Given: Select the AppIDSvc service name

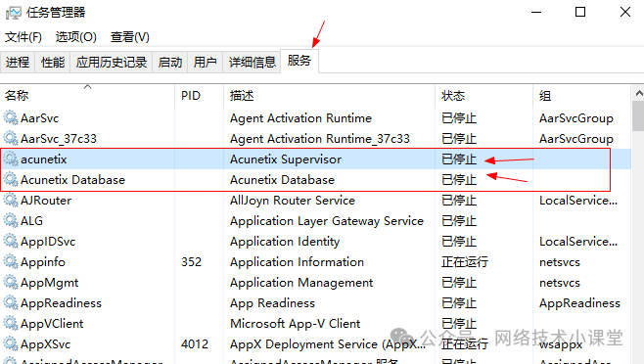Looking at the screenshot, I should (48, 242).
